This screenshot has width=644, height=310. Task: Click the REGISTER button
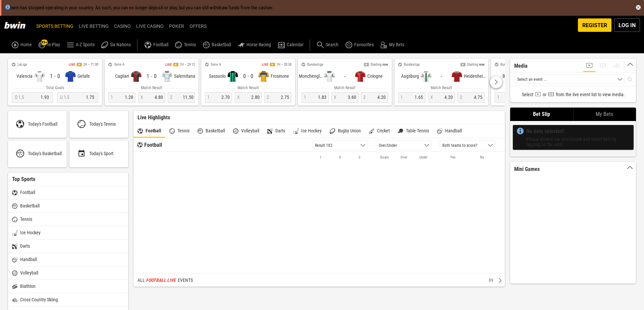(x=594, y=25)
